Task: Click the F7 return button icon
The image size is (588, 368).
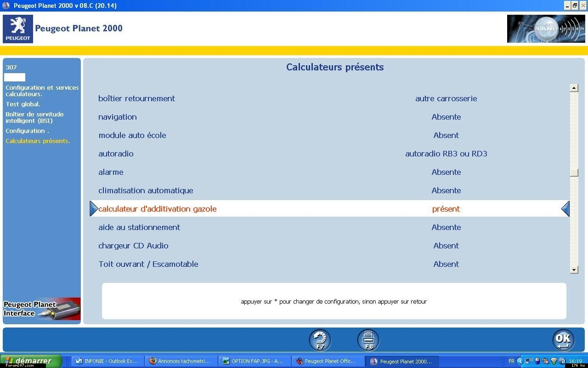Action: pos(320,340)
